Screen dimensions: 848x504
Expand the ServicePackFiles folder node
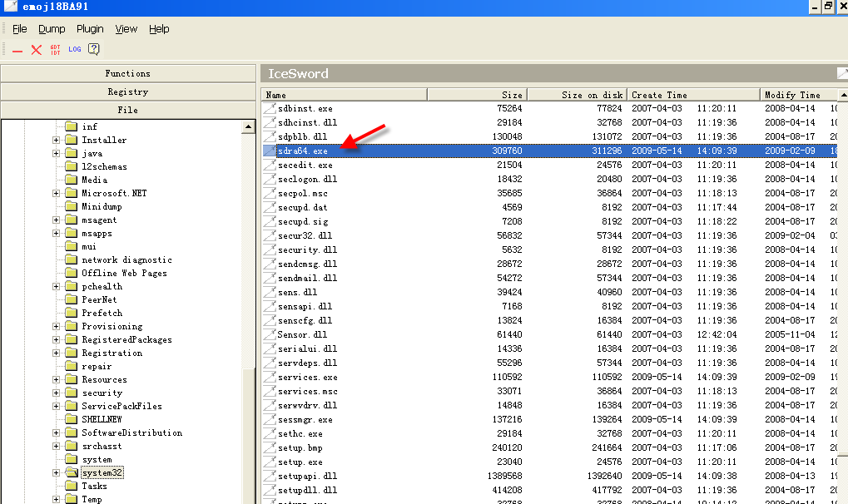(57, 406)
